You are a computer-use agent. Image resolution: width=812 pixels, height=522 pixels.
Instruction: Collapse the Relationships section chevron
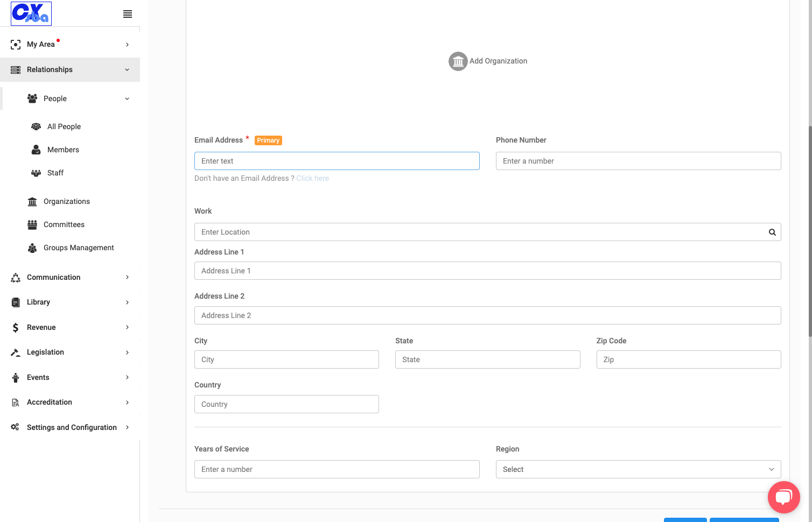pyautogui.click(x=127, y=69)
